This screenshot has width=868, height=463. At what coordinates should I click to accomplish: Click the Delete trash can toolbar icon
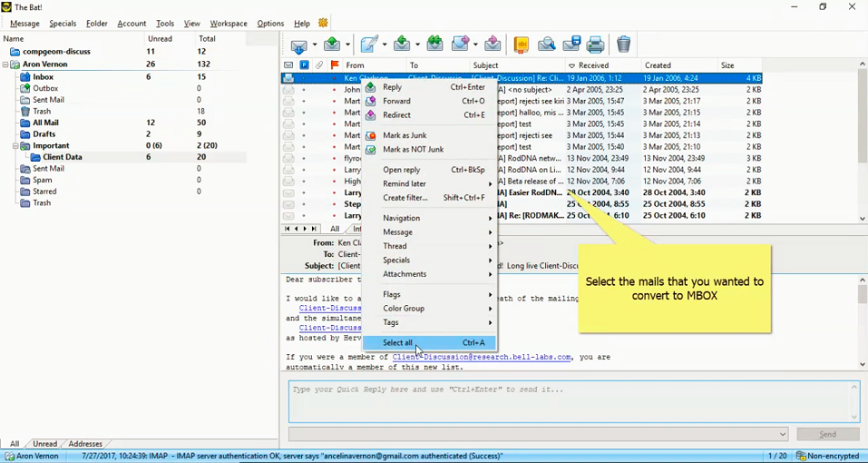click(624, 44)
